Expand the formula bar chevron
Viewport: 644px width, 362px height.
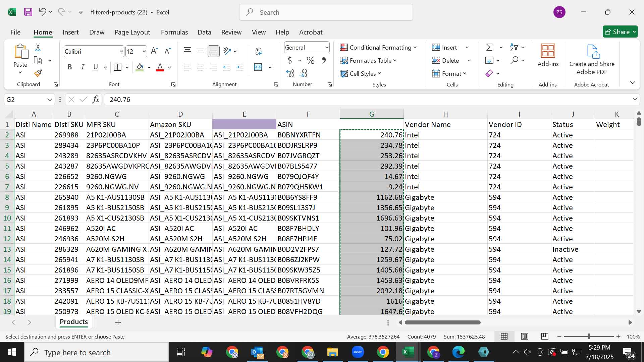pyautogui.click(x=635, y=99)
